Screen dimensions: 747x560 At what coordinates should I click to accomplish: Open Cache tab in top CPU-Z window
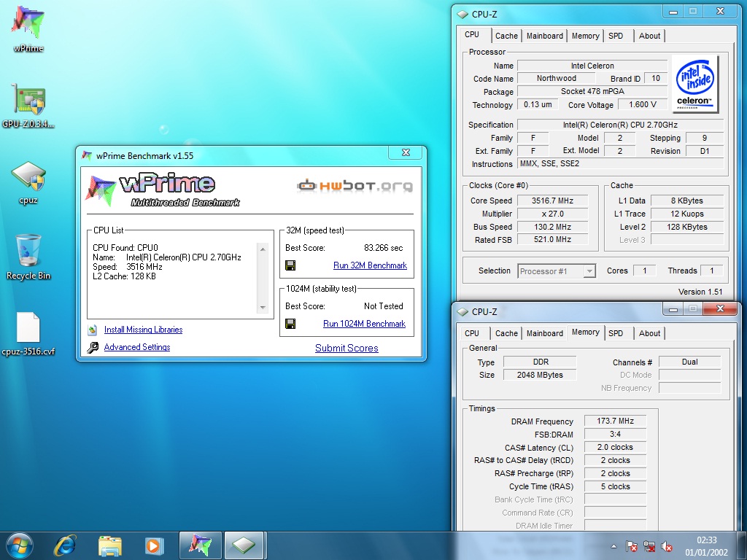click(x=506, y=36)
